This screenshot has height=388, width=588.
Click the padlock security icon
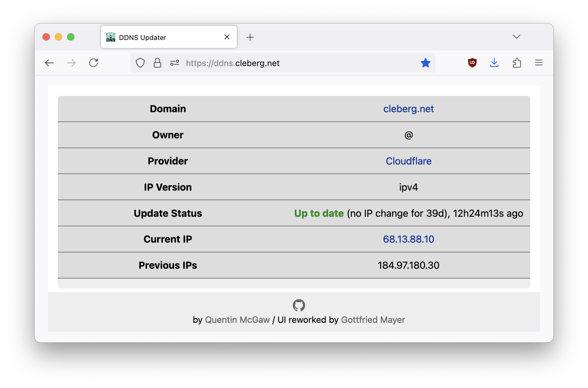[157, 63]
